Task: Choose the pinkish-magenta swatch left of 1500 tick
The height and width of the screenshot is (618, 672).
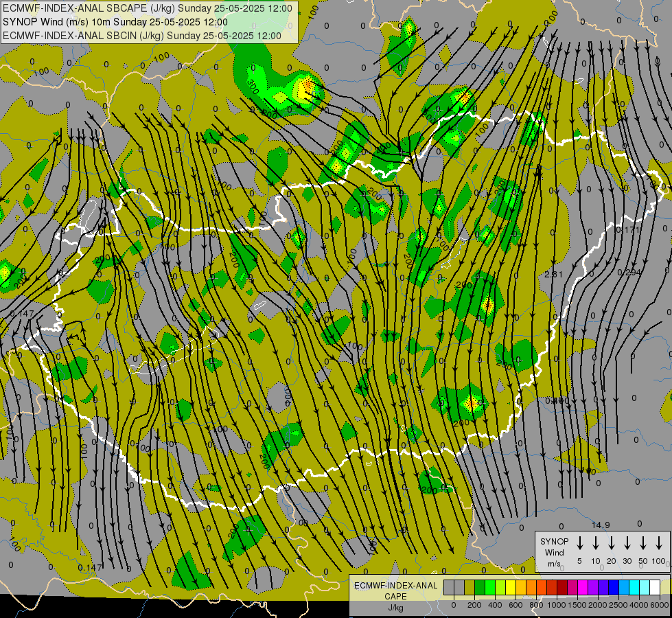Action: pyautogui.click(x=572, y=587)
